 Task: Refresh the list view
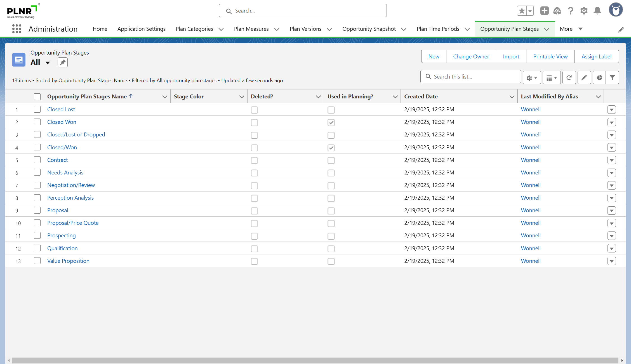pos(569,77)
